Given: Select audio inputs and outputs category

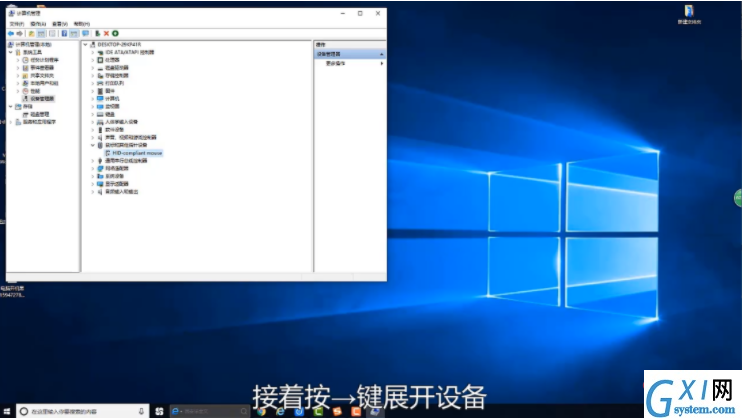Looking at the screenshot, I should (121, 192).
